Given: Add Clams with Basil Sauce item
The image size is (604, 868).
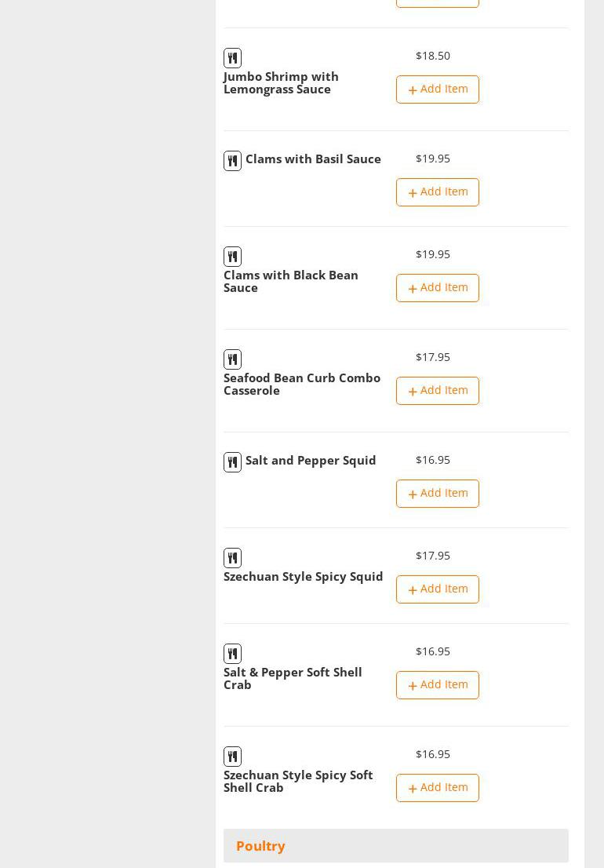Looking at the screenshot, I should [437, 192].
